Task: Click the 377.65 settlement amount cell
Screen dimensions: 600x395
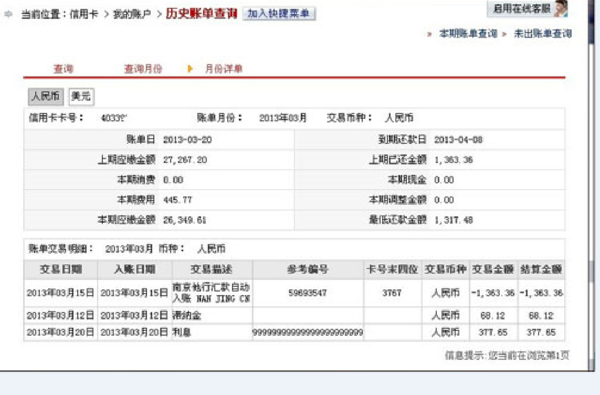Action: 541,332
